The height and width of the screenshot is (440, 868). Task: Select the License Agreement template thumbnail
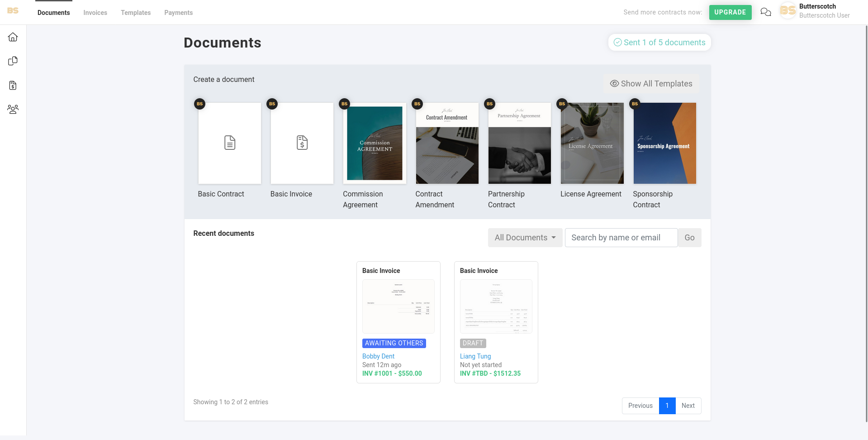[x=592, y=143]
